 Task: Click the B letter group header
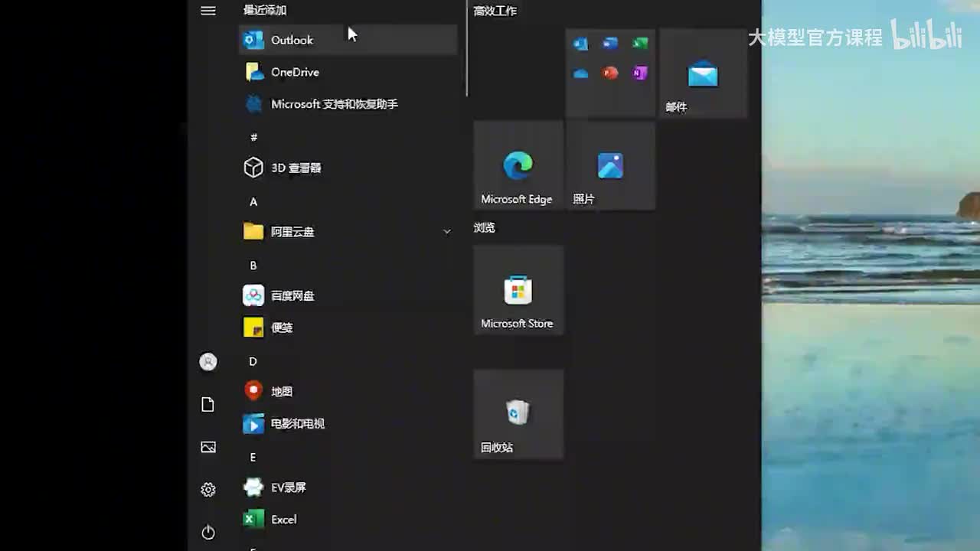[x=253, y=266]
